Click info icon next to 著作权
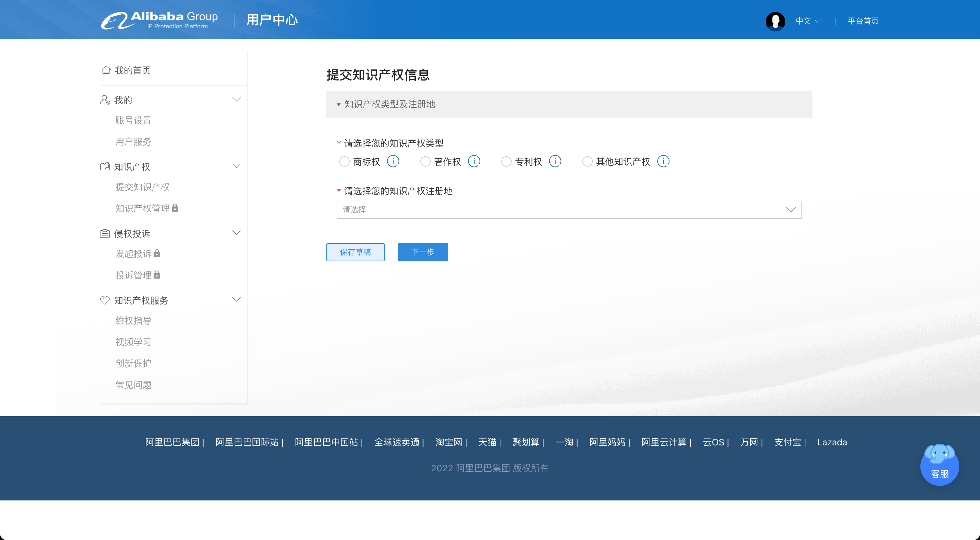The width and height of the screenshot is (980, 540). tap(474, 161)
